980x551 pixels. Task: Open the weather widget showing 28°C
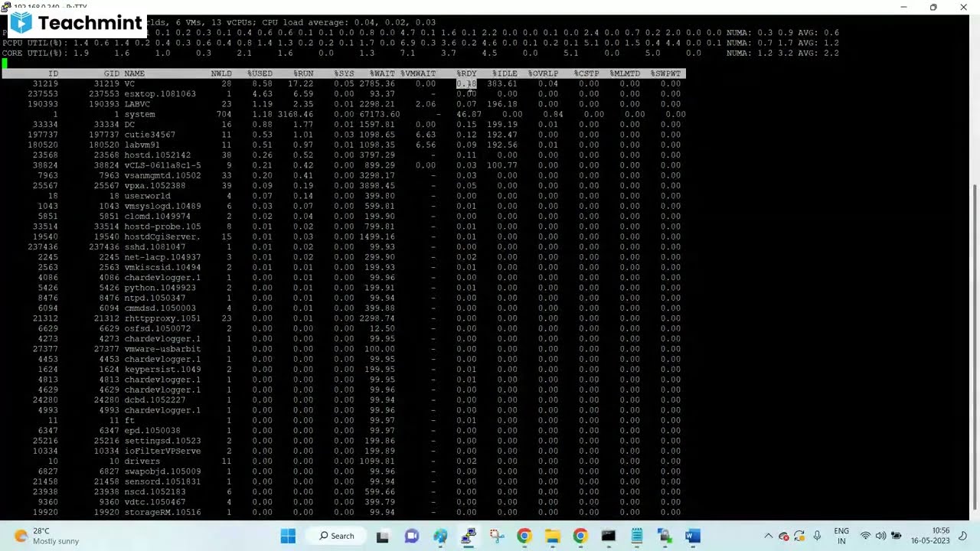[46, 536]
